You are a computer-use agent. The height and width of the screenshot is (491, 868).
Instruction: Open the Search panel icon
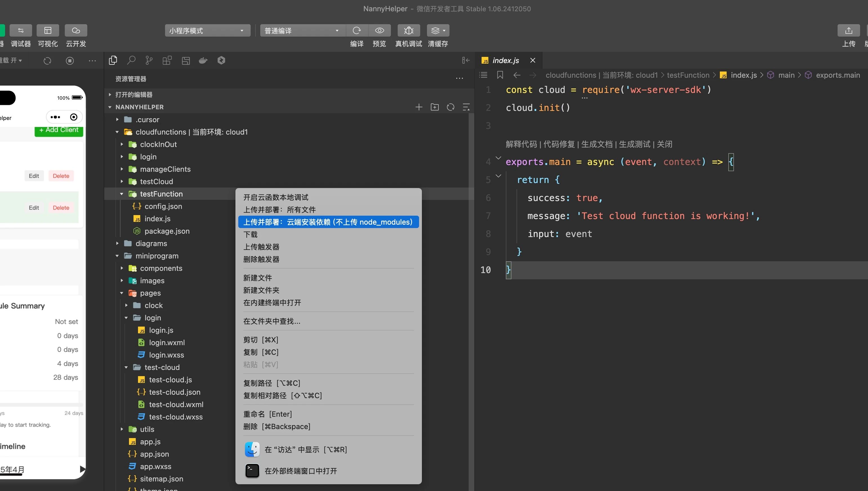[x=131, y=60]
